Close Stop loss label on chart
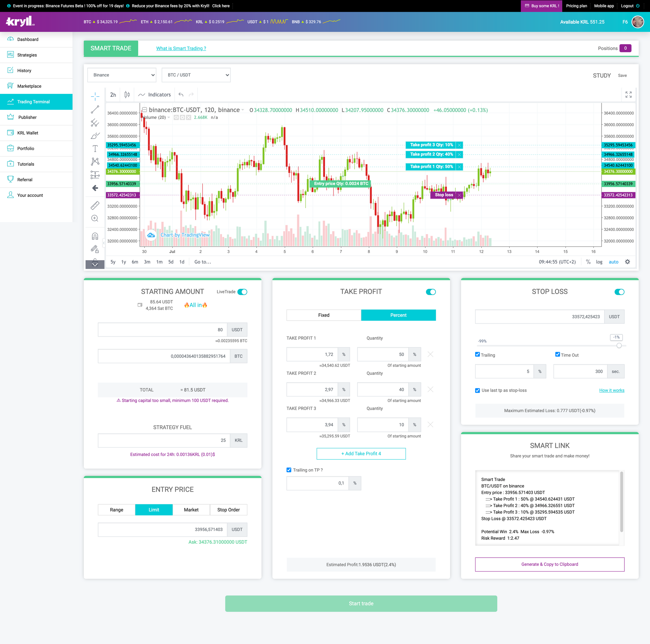650x644 pixels. pos(459,195)
